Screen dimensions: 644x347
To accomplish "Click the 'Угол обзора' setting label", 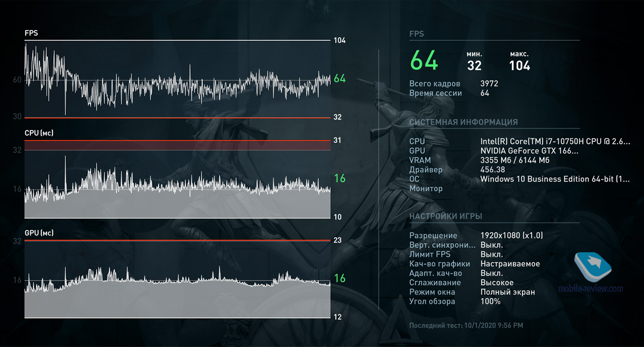I will click(x=432, y=301).
